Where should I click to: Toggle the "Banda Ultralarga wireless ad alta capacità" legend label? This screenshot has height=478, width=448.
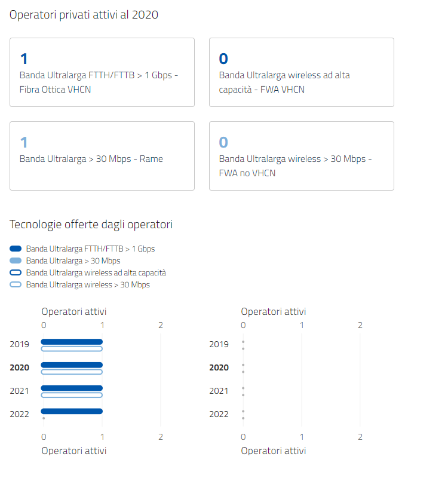(x=96, y=272)
